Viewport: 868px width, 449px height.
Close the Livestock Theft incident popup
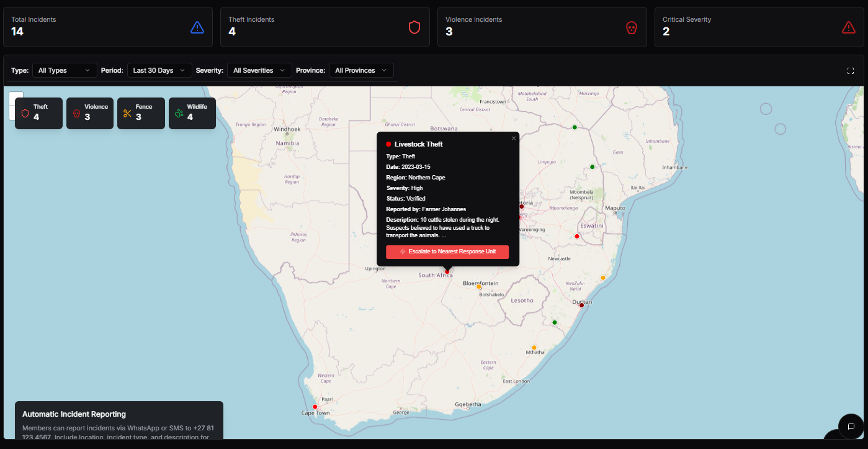click(513, 138)
